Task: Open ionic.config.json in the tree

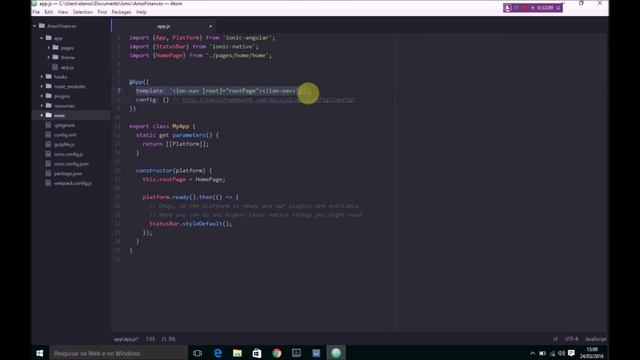Action: [x=71, y=164]
